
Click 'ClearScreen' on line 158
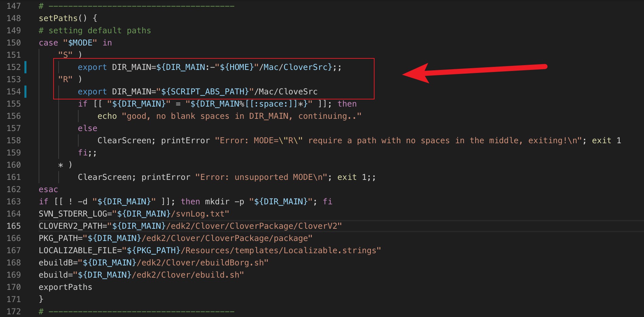coord(124,141)
